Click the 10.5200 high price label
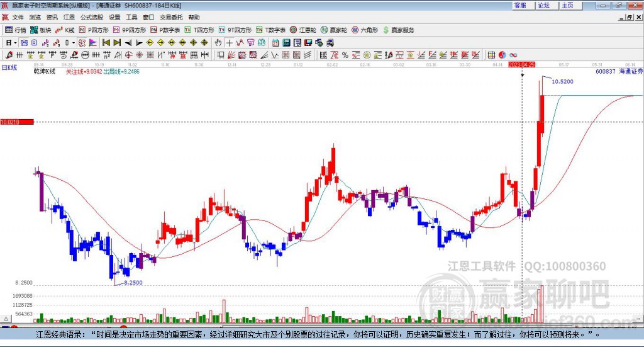Screen dimensions: 644x347 [562, 81]
